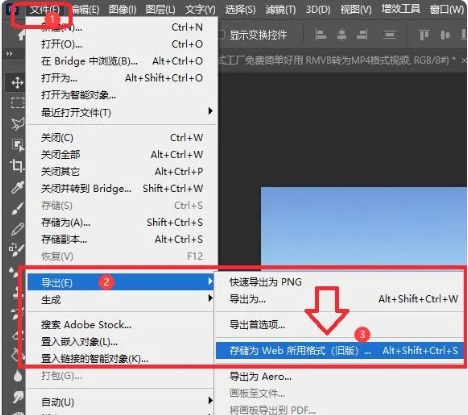Open the 图像(I) menu

(x=123, y=9)
